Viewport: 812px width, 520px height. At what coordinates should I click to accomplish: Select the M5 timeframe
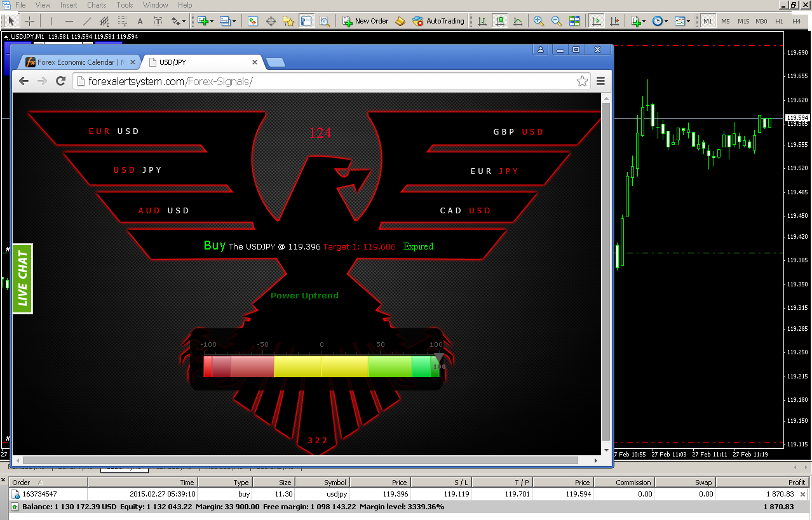pyautogui.click(x=725, y=21)
